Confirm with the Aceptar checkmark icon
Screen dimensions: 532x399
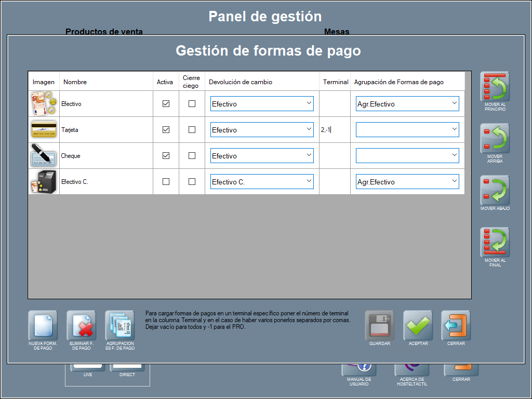[418, 326]
